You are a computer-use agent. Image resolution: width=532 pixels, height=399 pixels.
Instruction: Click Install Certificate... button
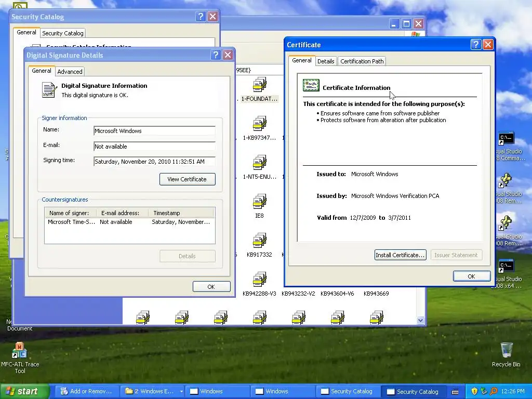(x=400, y=255)
